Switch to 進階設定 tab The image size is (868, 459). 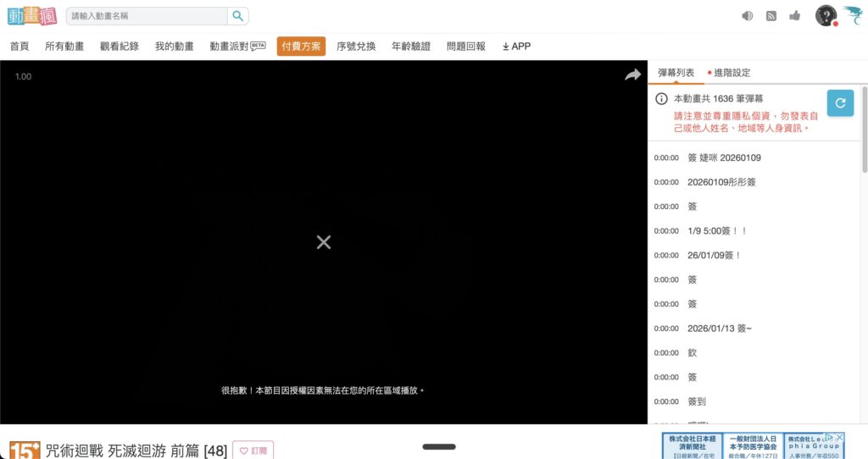pos(732,73)
